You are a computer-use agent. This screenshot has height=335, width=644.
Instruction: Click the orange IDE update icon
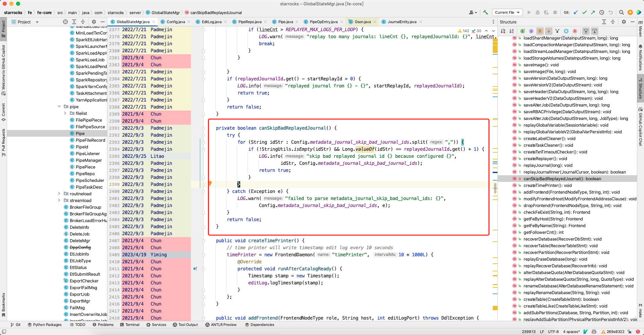(630, 12)
